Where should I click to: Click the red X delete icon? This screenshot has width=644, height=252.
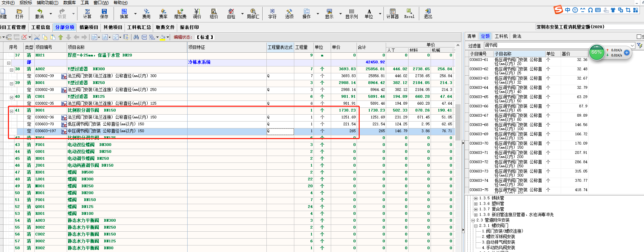pos(24,37)
